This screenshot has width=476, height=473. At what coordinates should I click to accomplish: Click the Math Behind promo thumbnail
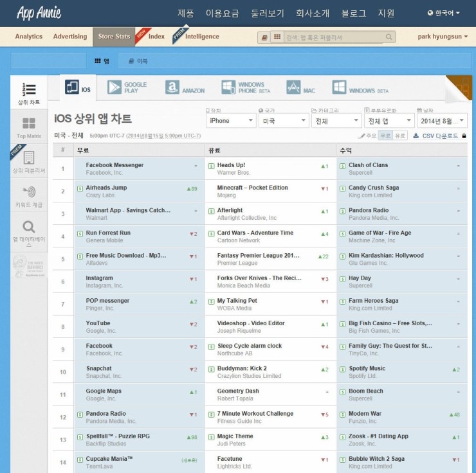pyautogui.click(x=29, y=266)
